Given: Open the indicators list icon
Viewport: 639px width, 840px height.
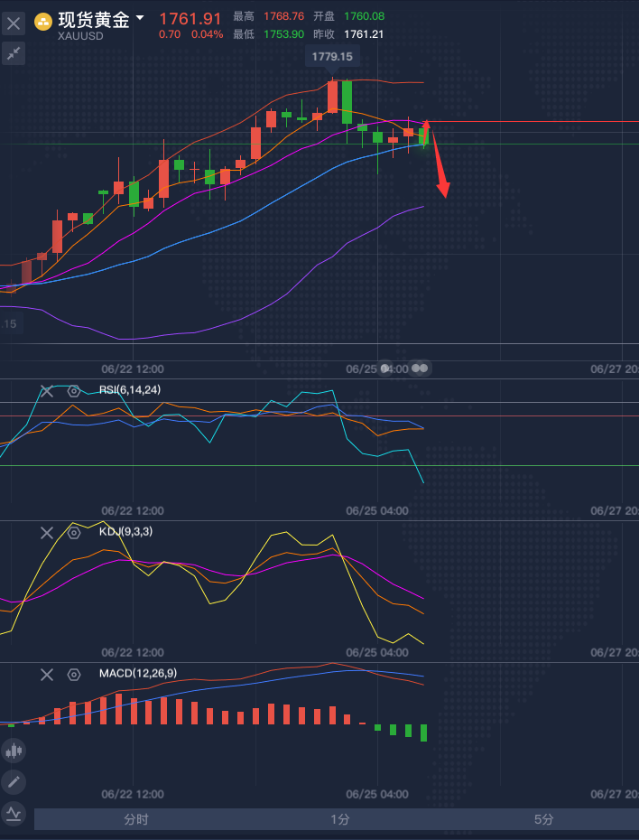Looking at the screenshot, I should (x=14, y=814).
